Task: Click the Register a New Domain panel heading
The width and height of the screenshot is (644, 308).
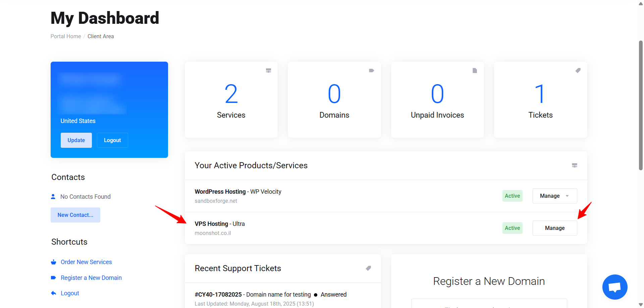Action: click(x=489, y=281)
